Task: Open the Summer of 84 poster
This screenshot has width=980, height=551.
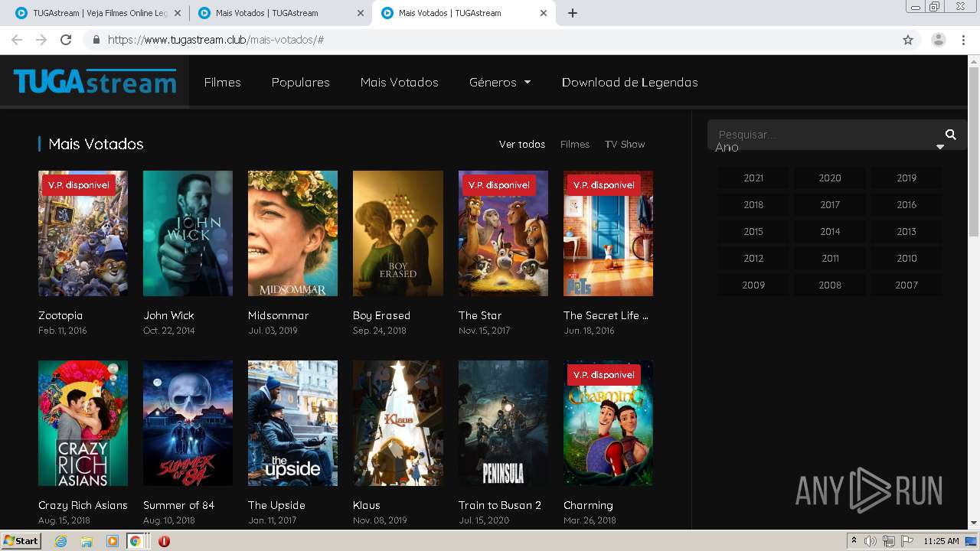Action: [188, 423]
